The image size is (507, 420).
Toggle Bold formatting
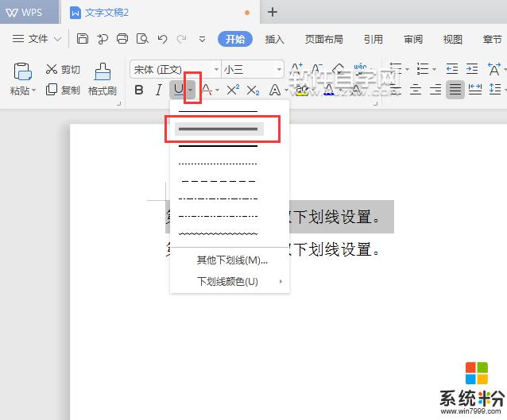click(139, 90)
